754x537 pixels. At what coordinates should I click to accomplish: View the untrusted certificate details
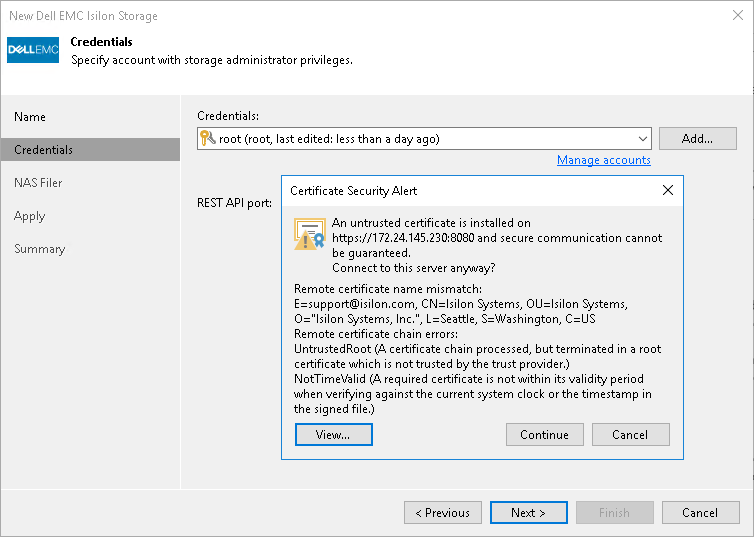334,435
